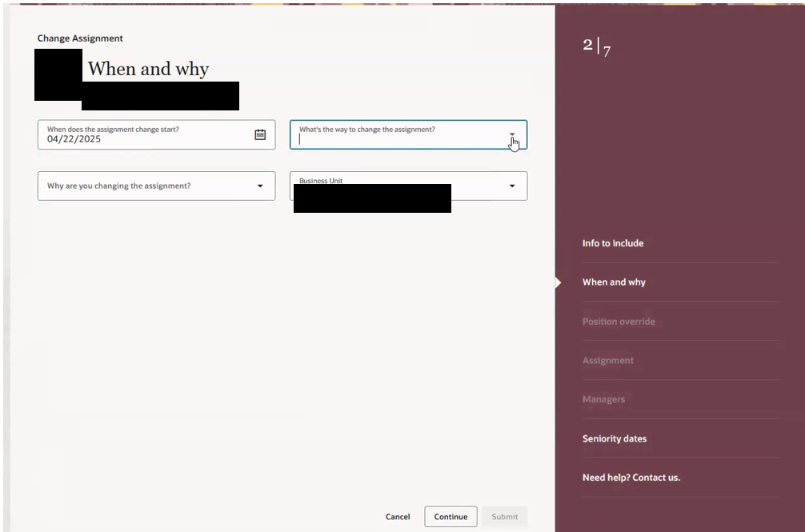The width and height of the screenshot is (805, 532).
Task: Click the Submit button
Action: tap(503, 516)
